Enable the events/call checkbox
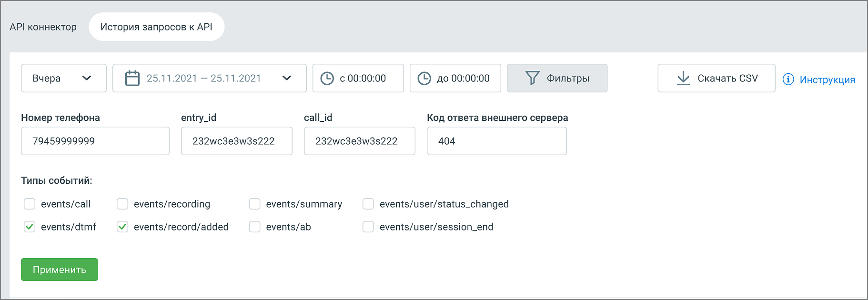868x300 pixels. tap(30, 204)
